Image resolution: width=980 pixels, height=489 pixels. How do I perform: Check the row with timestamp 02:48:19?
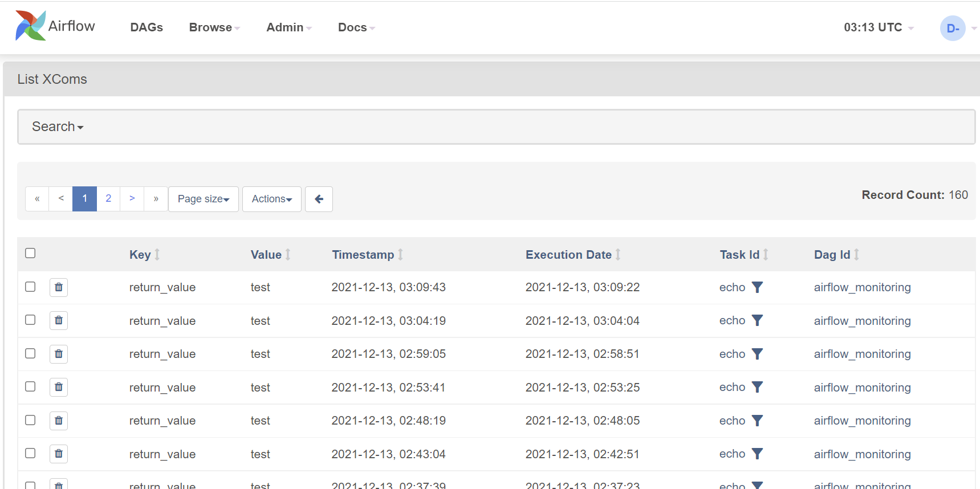point(30,420)
